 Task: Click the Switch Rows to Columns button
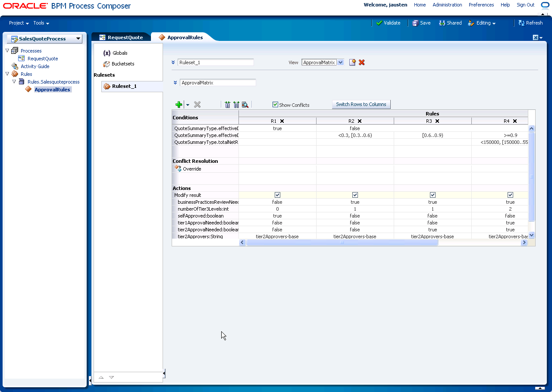361,104
